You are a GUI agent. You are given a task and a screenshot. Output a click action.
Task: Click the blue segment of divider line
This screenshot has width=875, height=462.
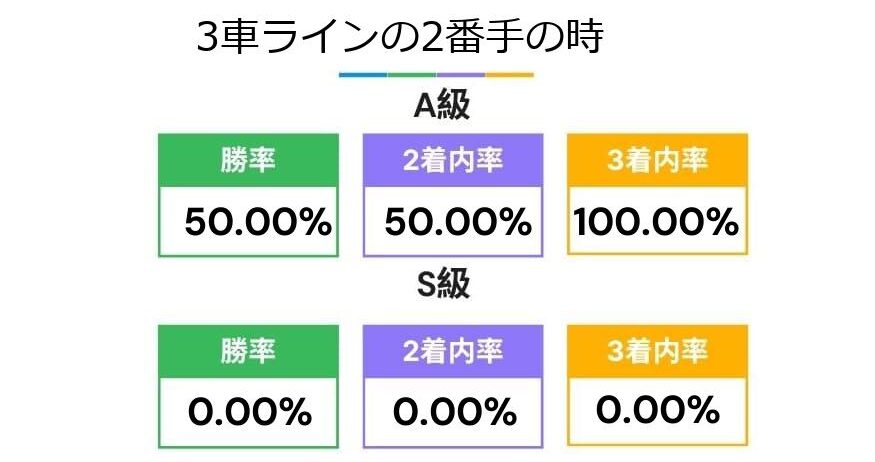point(363,75)
